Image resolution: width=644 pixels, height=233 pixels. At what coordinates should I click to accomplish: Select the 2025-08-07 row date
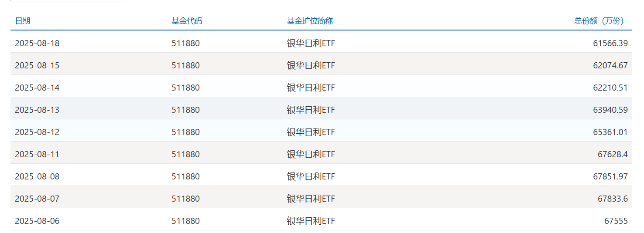tap(37, 199)
